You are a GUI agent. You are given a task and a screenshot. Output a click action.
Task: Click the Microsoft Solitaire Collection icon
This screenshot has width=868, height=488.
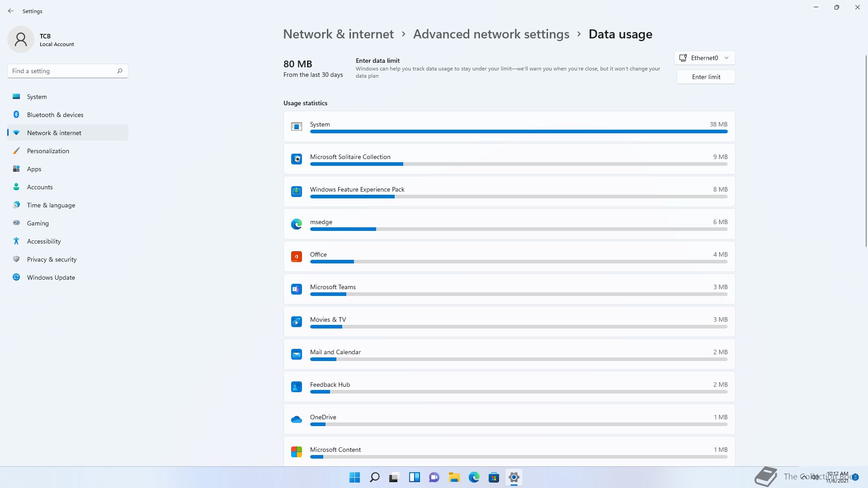pos(297,159)
